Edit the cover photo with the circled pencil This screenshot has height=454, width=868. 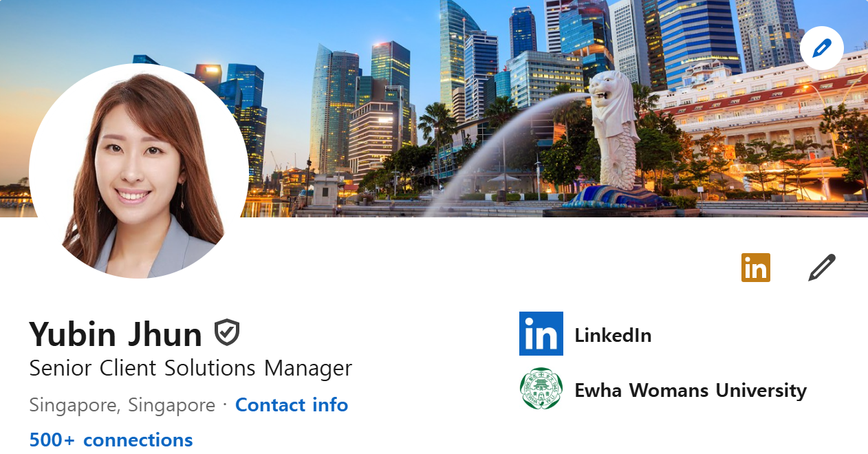click(x=822, y=48)
